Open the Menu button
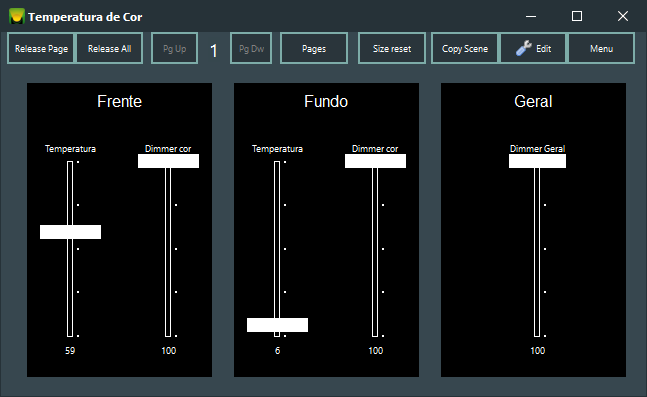 click(601, 48)
